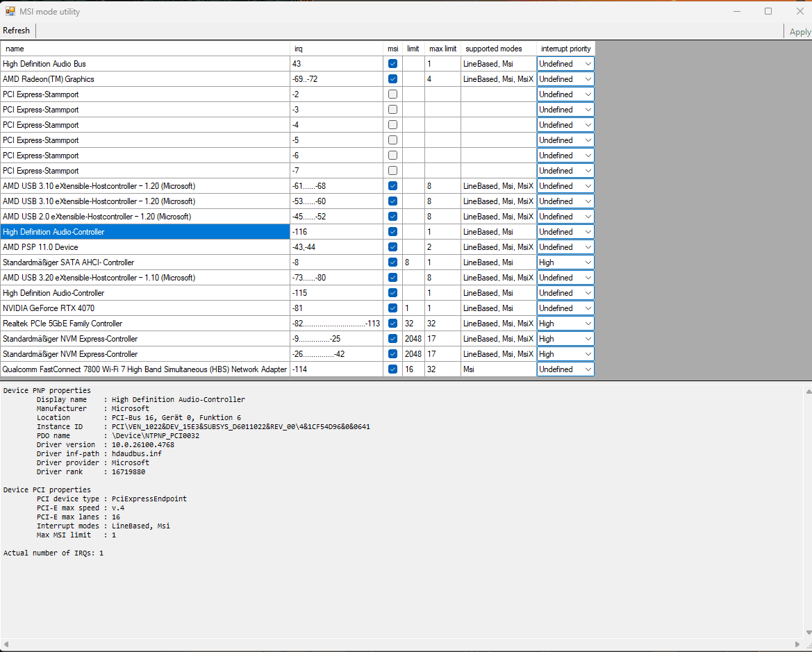This screenshot has width=812, height=652.
Task: Click the limit value 16 for Qualcomm adapter
Action: coord(413,369)
